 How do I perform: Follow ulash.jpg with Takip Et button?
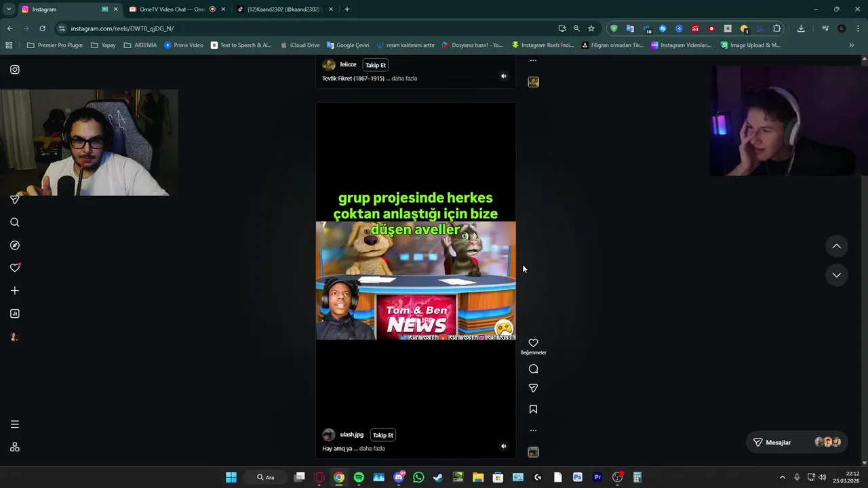pos(383,435)
